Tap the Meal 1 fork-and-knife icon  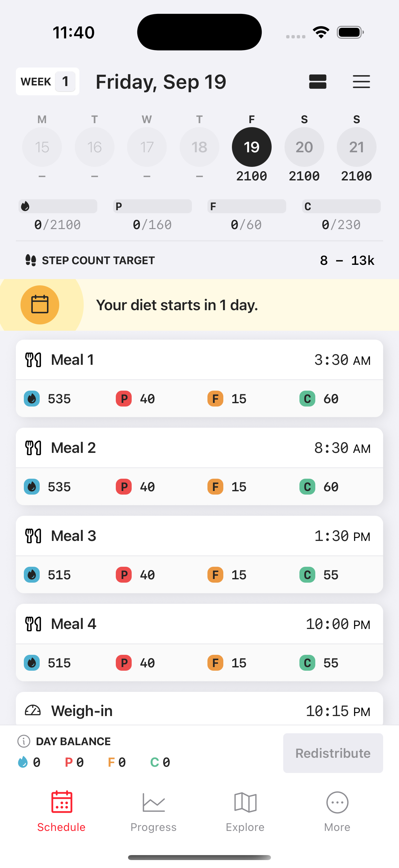click(33, 360)
